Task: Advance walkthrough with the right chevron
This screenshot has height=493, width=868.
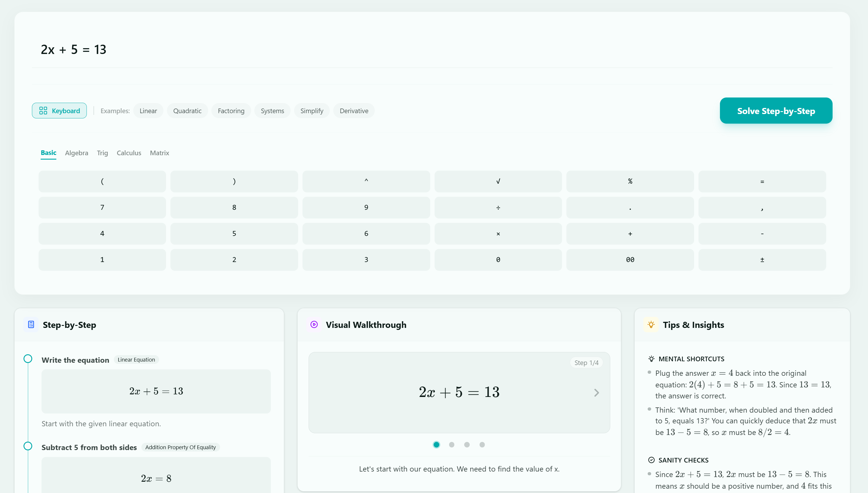Action: [x=596, y=392]
